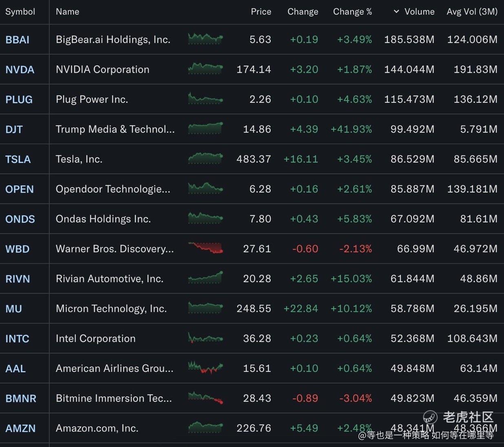View the American Airlines sparkline chart

pyautogui.click(x=206, y=368)
